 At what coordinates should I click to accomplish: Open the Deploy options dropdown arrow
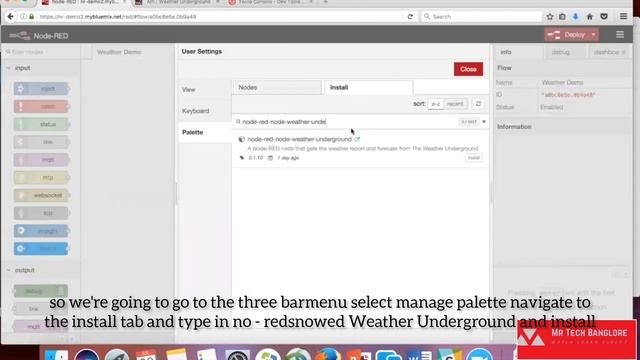click(593, 35)
